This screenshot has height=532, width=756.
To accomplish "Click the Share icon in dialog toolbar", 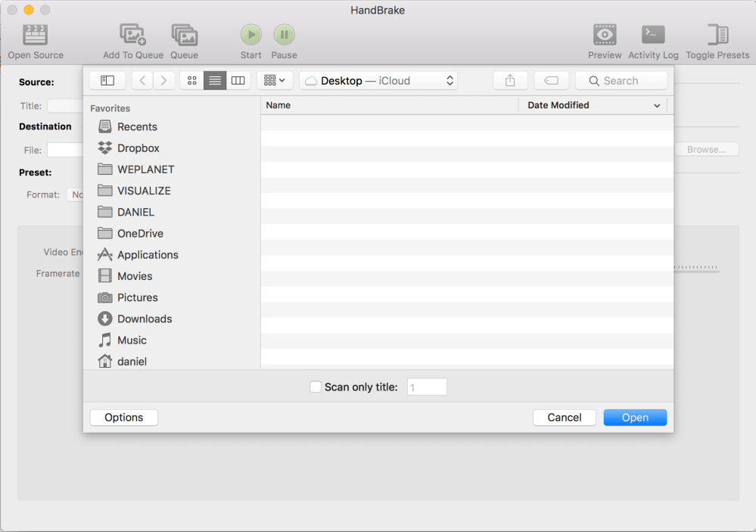I will tap(510, 80).
